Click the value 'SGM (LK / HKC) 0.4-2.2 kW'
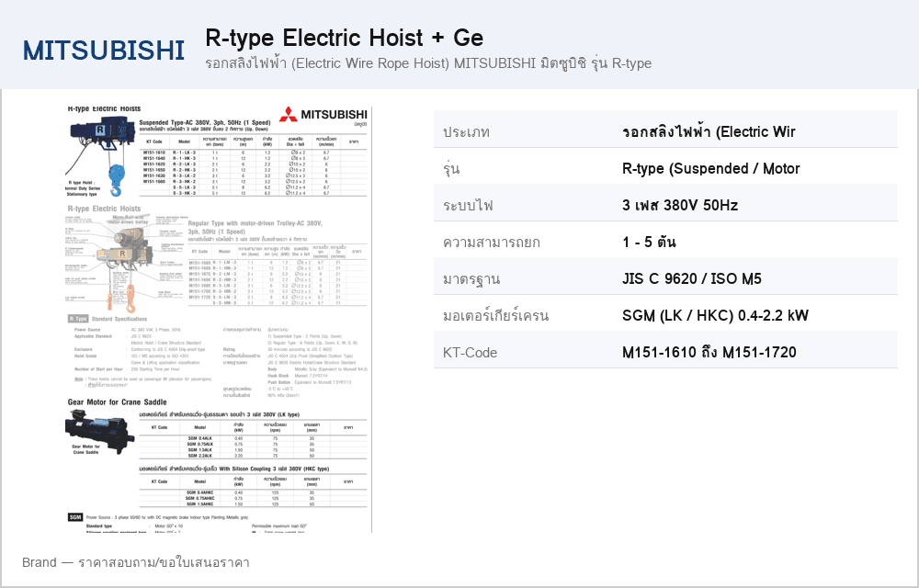 (x=715, y=316)
